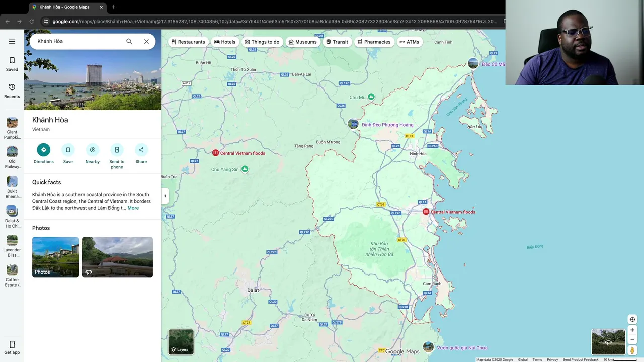Open Đỉnh Đèo Phượng Hoàng place marker
Screen dimensions: 644x362
pos(353,124)
